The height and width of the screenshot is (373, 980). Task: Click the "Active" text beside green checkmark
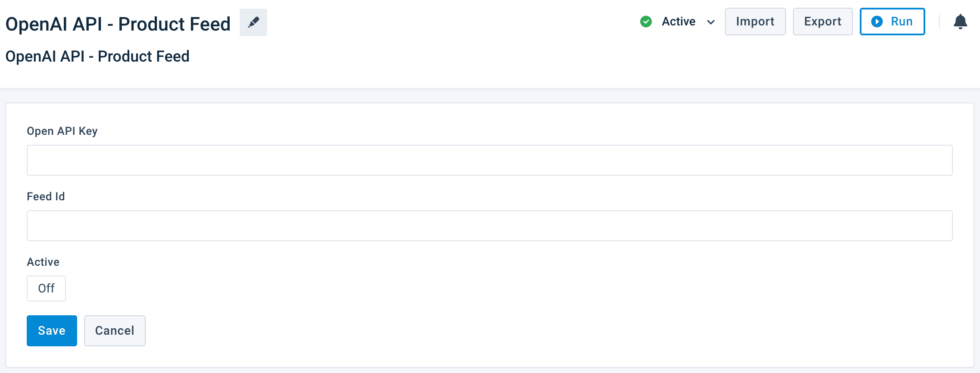pyautogui.click(x=678, y=22)
